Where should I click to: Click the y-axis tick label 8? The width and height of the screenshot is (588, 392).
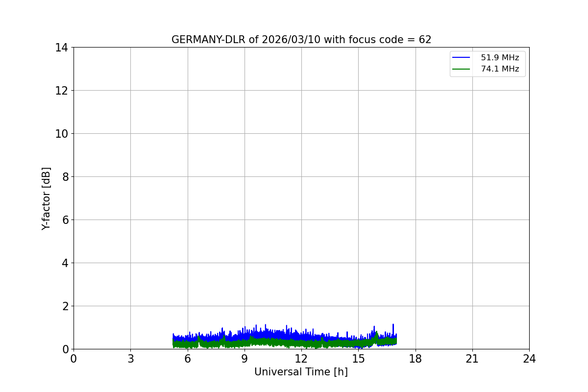click(x=65, y=177)
